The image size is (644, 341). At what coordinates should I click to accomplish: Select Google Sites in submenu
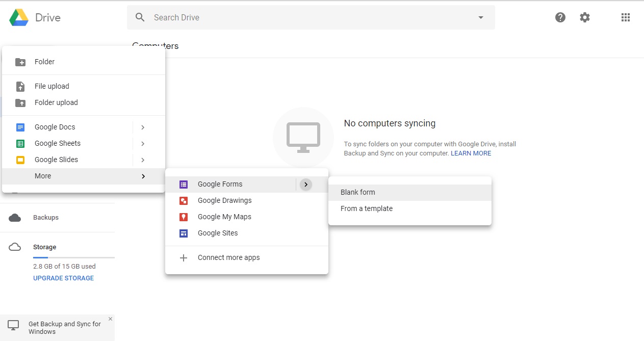click(x=247, y=233)
